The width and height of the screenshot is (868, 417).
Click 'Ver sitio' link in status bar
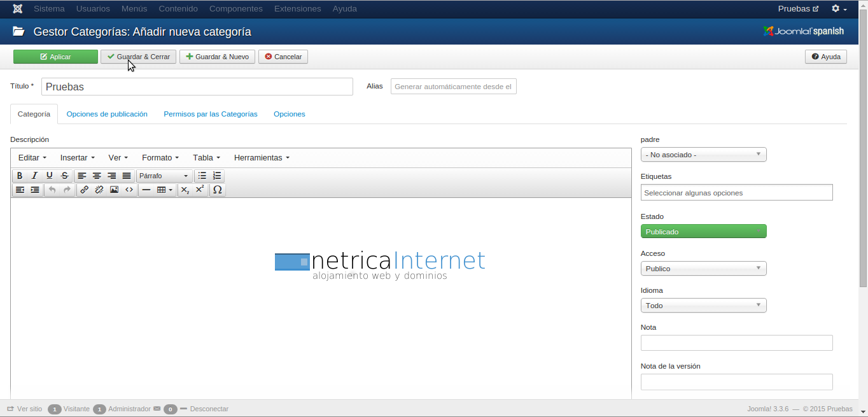(x=24, y=409)
